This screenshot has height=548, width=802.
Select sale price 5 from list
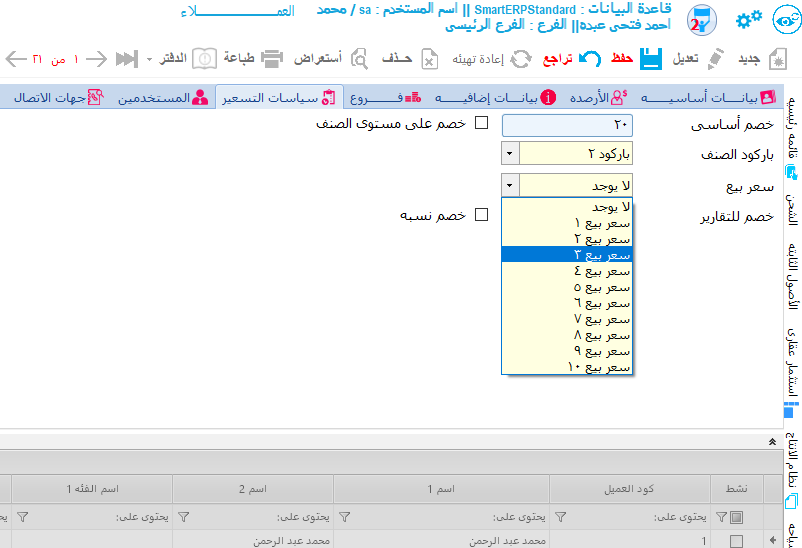click(567, 287)
